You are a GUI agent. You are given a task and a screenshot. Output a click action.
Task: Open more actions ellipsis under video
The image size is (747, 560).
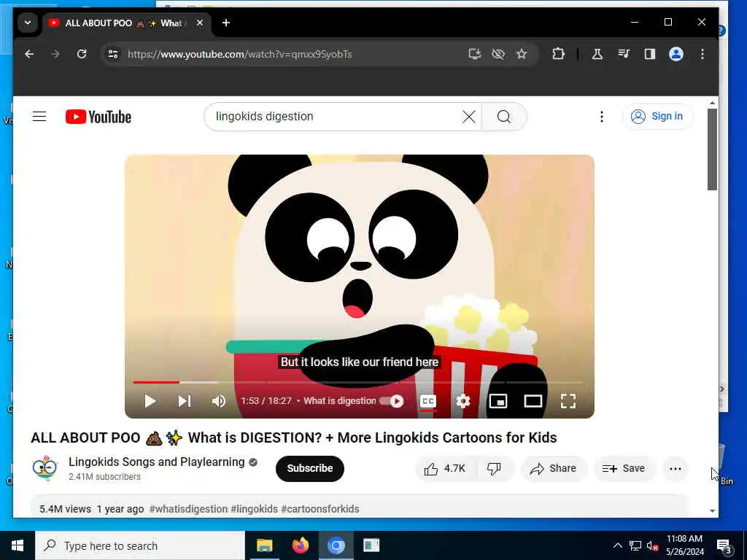coord(675,469)
